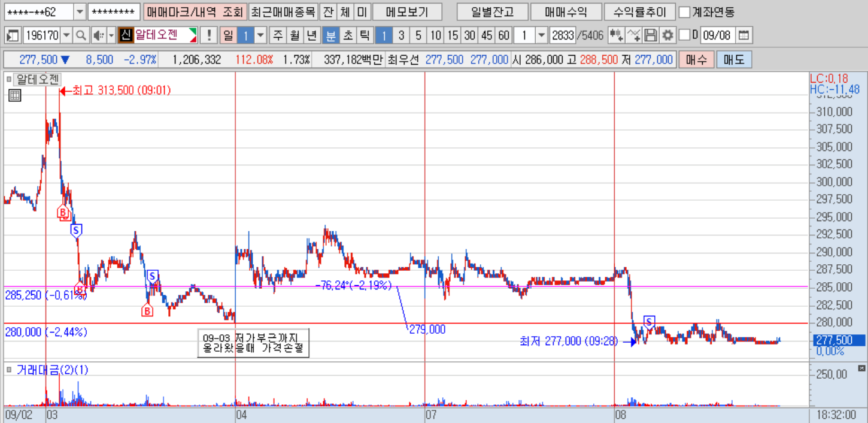This screenshot has width=868, height=423.
Task: Click the red 매수 buy button
Action: point(696,60)
